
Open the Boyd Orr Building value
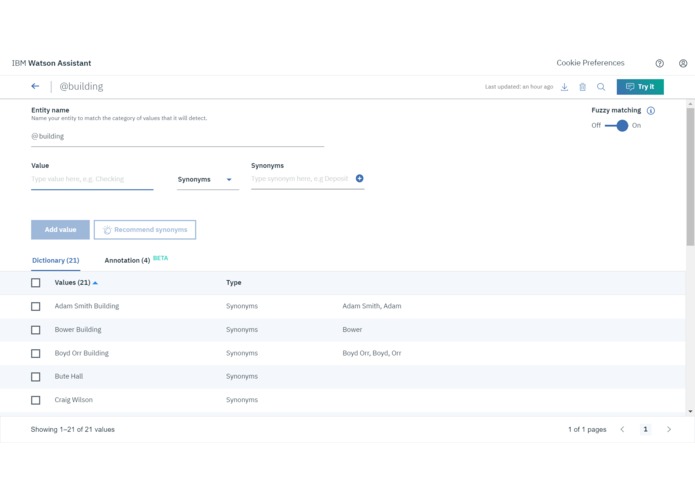[x=82, y=353]
